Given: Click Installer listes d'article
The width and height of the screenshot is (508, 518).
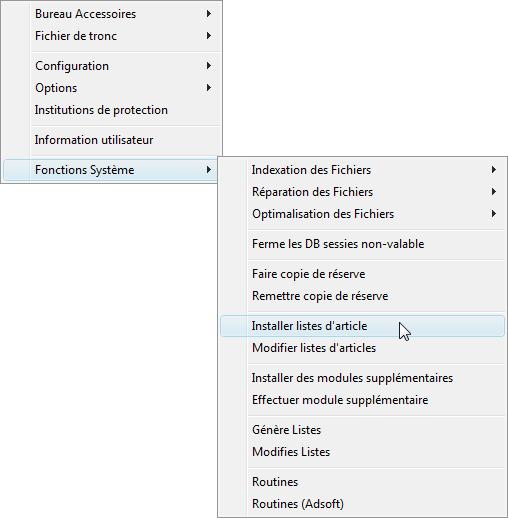Looking at the screenshot, I should (362, 326).
